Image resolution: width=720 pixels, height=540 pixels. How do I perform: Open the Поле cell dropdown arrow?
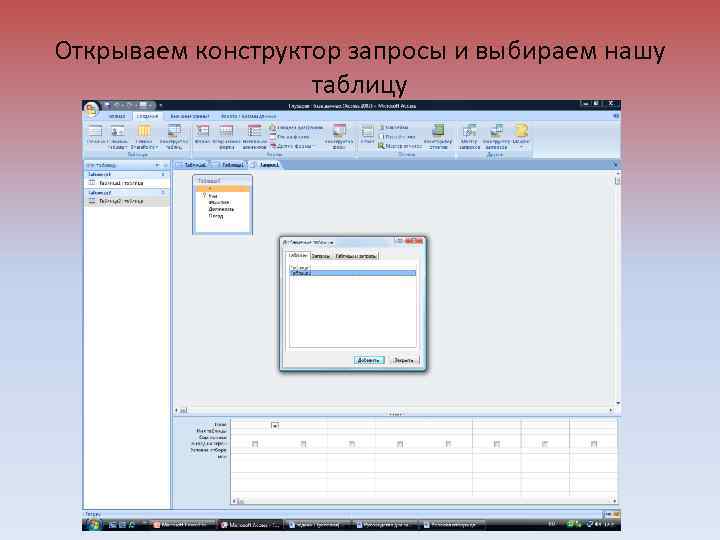[x=275, y=426]
